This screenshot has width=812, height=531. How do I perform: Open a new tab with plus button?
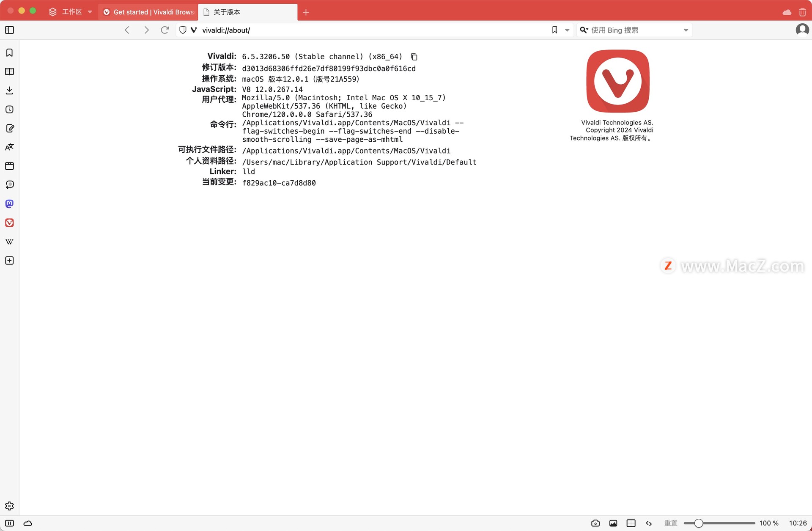(306, 12)
